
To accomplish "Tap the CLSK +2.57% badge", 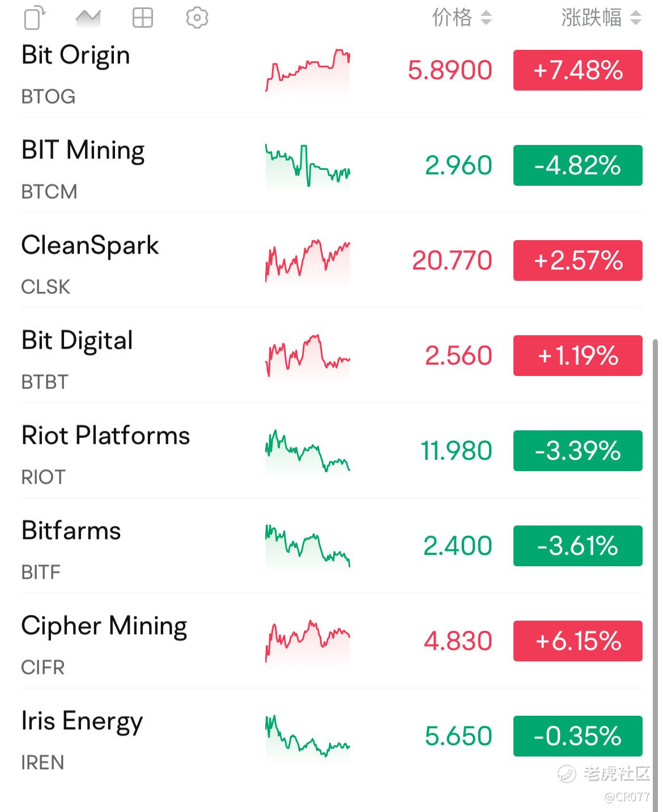I will (x=578, y=260).
